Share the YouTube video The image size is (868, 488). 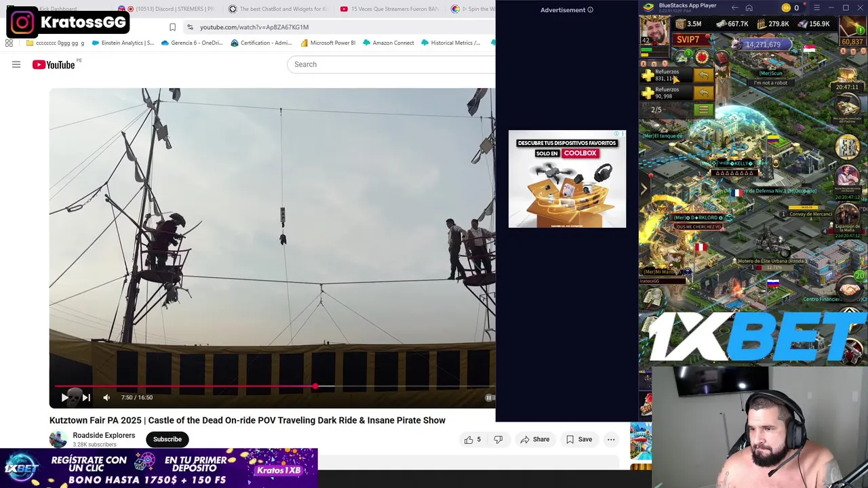pos(534,439)
